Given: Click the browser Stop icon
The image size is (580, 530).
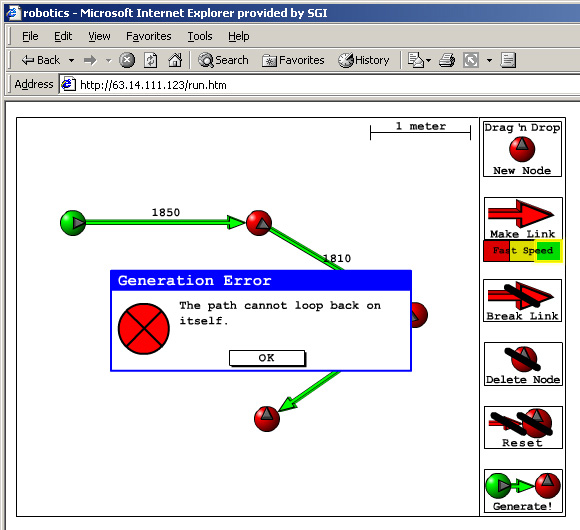Looking at the screenshot, I should 127,60.
